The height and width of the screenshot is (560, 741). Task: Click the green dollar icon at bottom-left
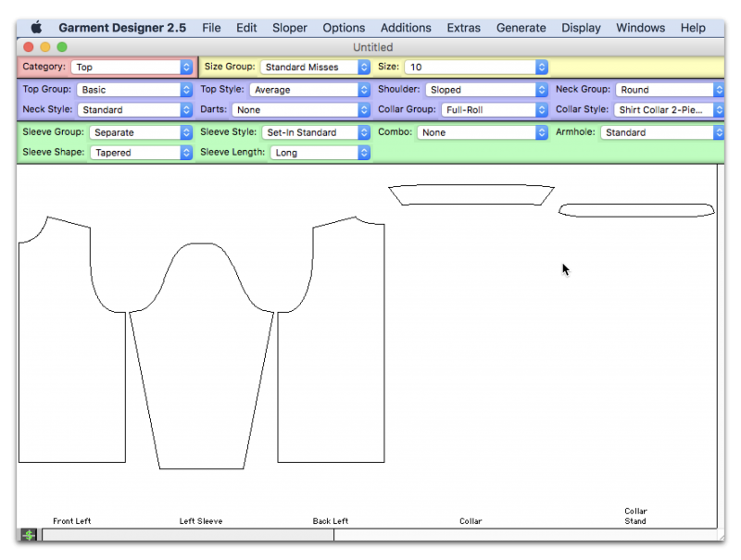pos(29,535)
